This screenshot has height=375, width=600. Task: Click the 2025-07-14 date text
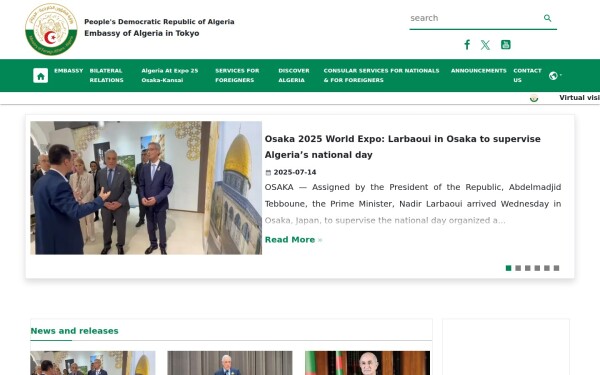(295, 173)
